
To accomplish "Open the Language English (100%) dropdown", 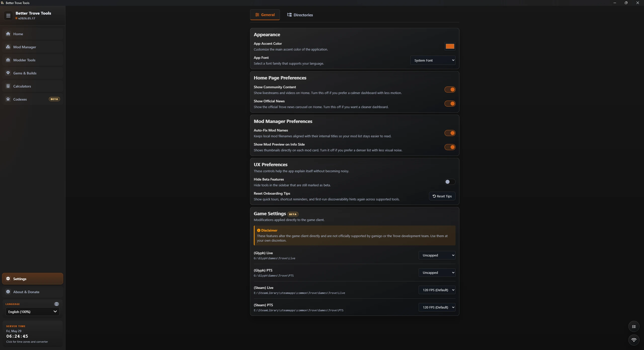I will (32, 312).
